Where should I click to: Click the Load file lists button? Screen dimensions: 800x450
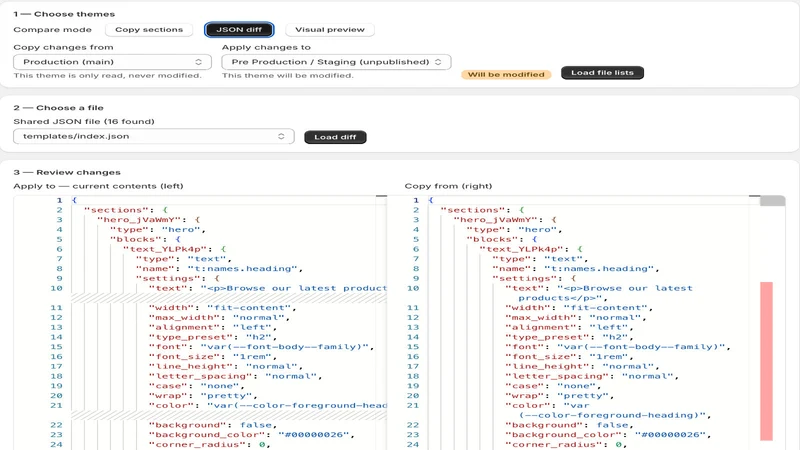tap(602, 73)
